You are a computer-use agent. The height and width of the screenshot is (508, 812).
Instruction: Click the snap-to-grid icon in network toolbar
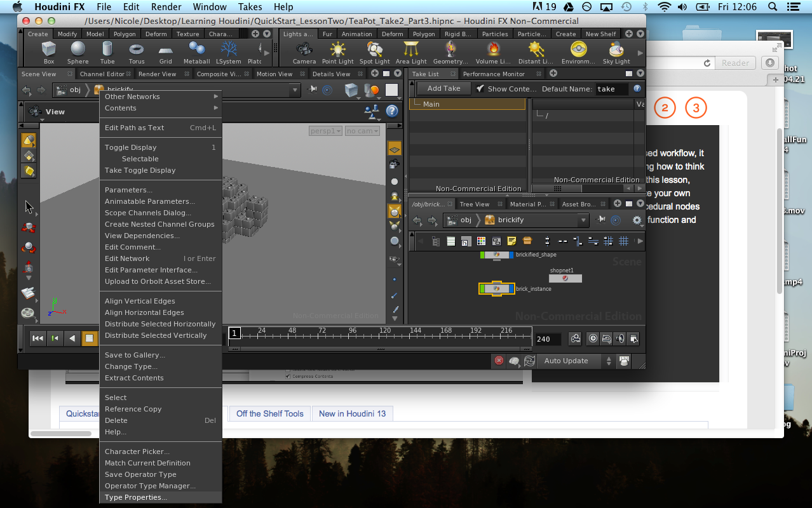tap(608, 241)
